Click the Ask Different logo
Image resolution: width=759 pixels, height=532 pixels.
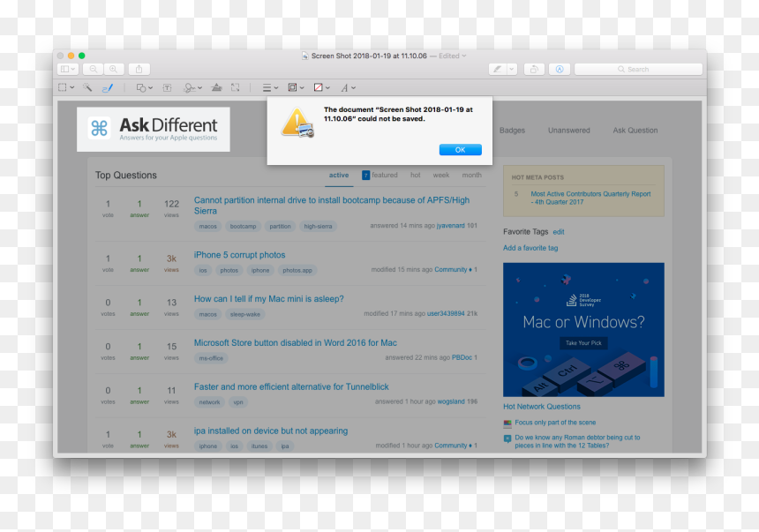(154, 129)
